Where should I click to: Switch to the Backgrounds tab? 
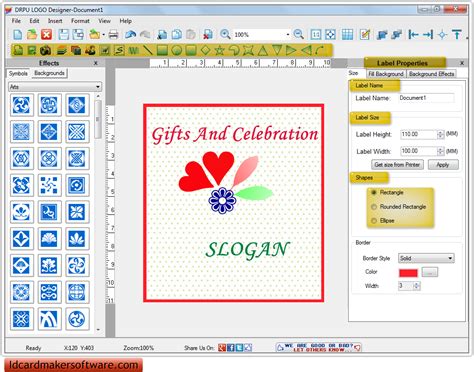point(49,73)
